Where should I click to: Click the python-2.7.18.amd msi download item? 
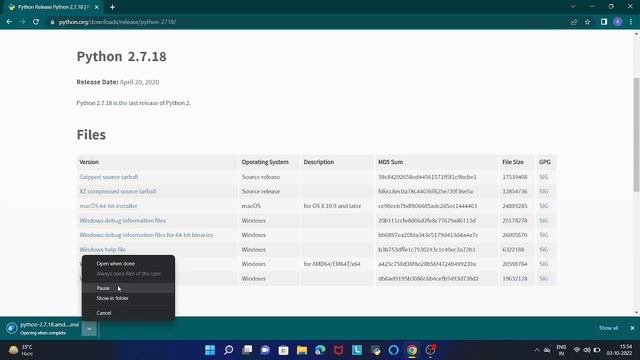[43, 329]
